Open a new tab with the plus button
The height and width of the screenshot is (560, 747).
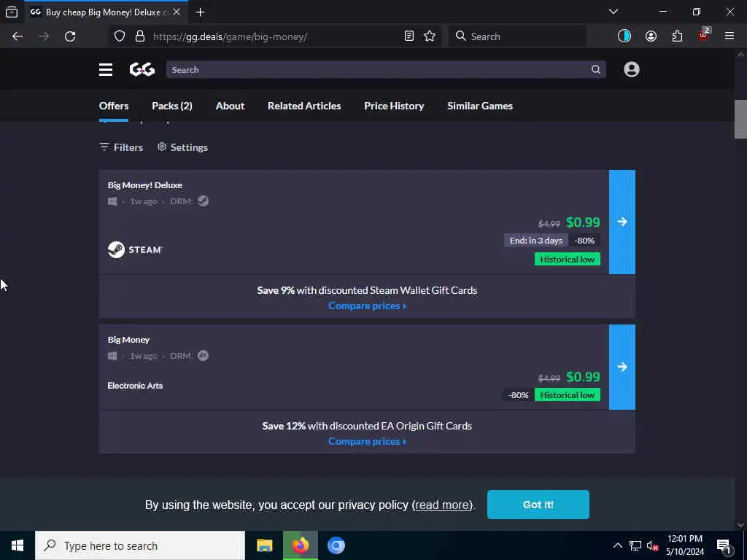[200, 12]
